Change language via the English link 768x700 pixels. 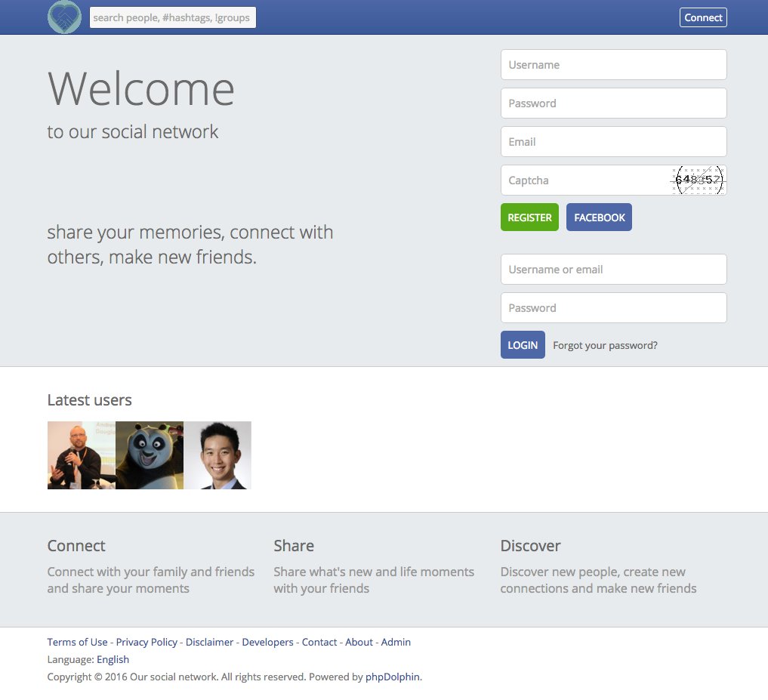click(x=113, y=659)
